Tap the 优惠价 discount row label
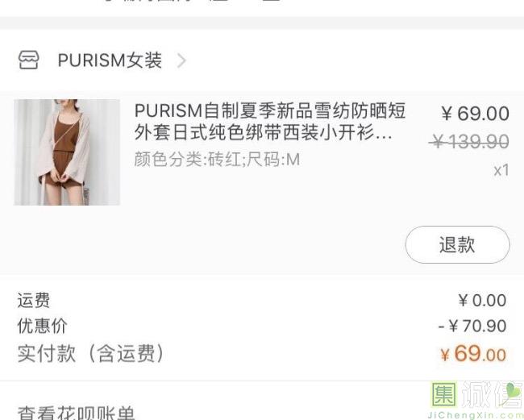This screenshot has height=420, width=524. 43,326
